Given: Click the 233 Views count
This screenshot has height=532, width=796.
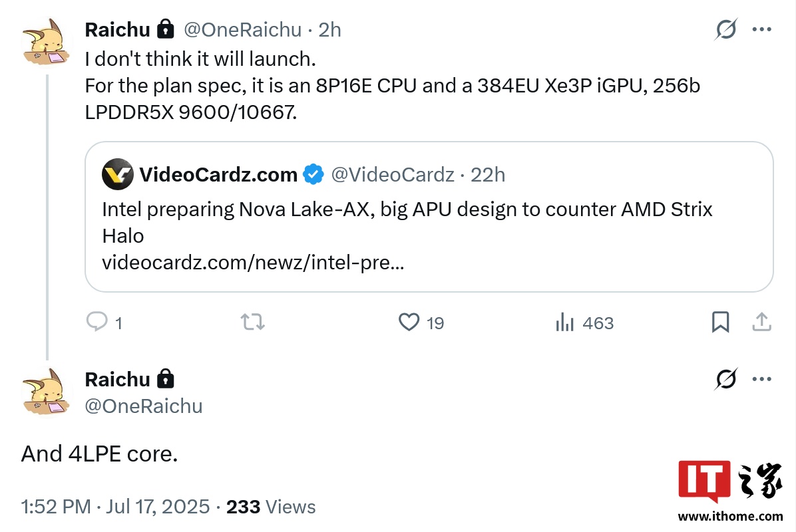Looking at the screenshot, I should (x=271, y=507).
